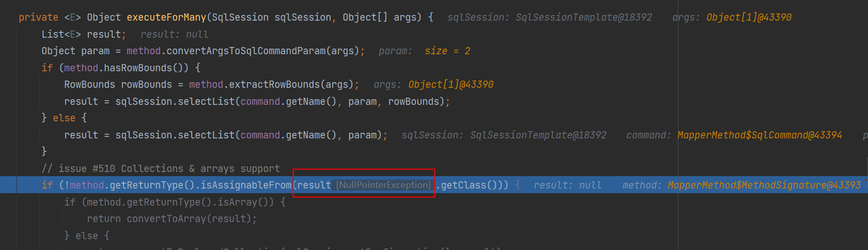Click the private keyword
This screenshot has height=250, width=868.
pyautogui.click(x=38, y=18)
